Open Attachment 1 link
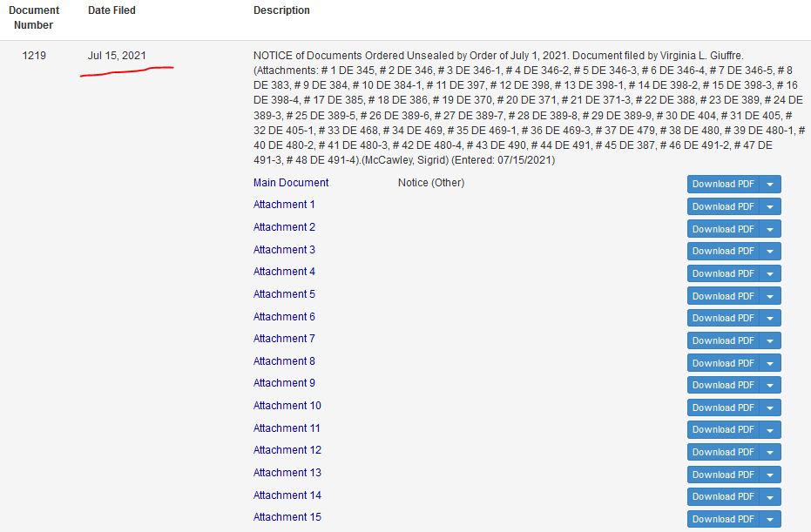 (284, 205)
